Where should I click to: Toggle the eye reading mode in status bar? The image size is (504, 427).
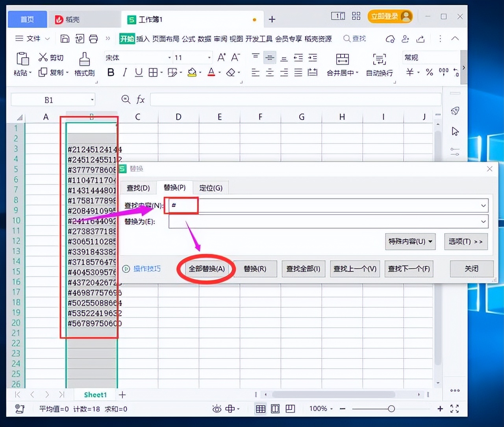coord(217,409)
